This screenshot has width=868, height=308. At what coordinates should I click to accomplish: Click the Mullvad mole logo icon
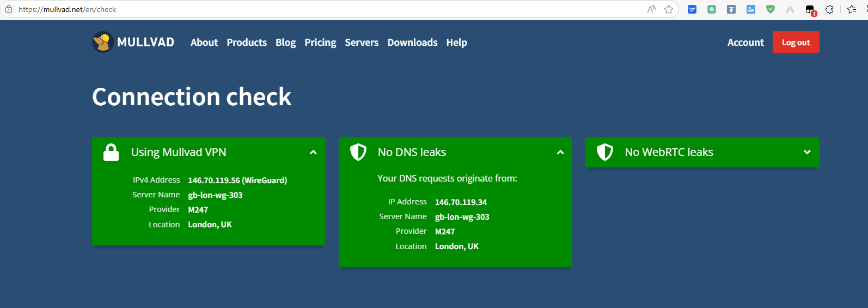coord(102,42)
